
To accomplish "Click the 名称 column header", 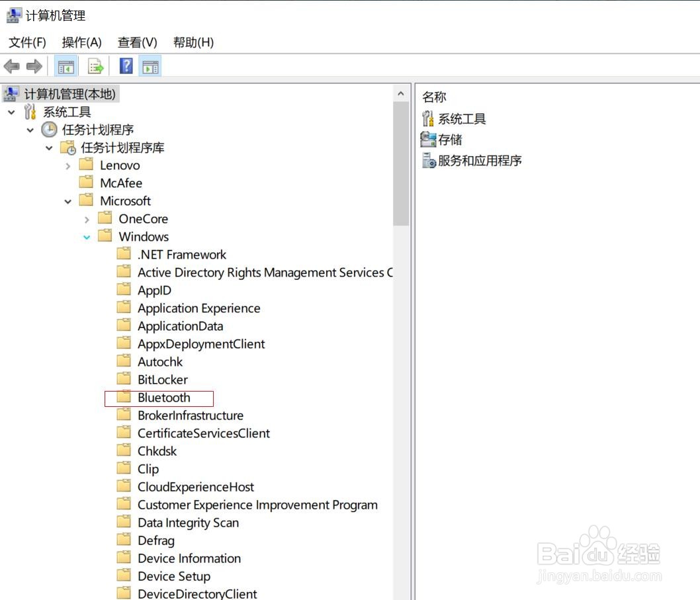I will (435, 97).
